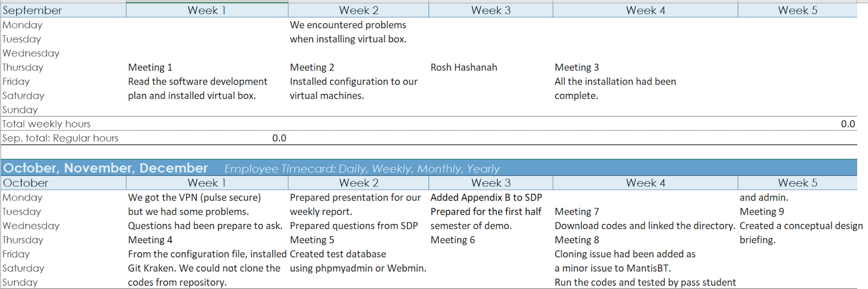Click the Meeting 3 cell

coord(577,67)
